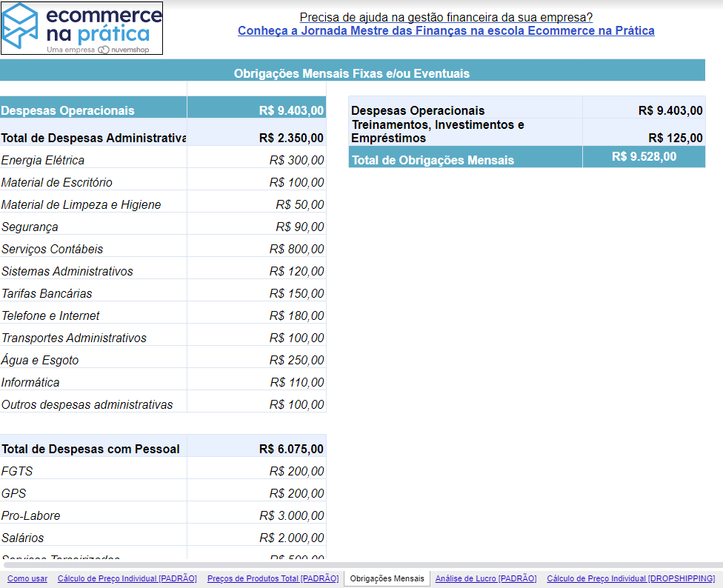Viewport: 723px width, 588px height.
Task: Click the R$ 180,00 value cell
Action: click(256, 312)
